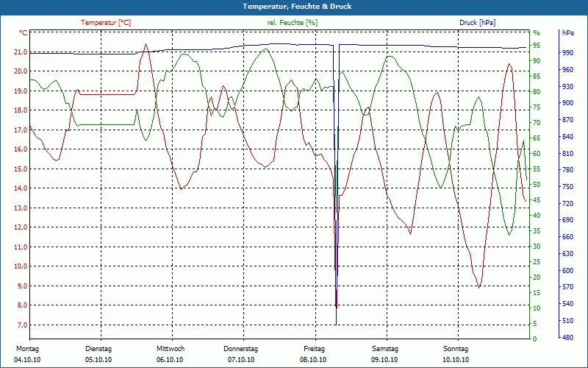The height and width of the screenshot is (368, 588).
Task: Select the 'Mittwoch' day label
Action: point(171,349)
